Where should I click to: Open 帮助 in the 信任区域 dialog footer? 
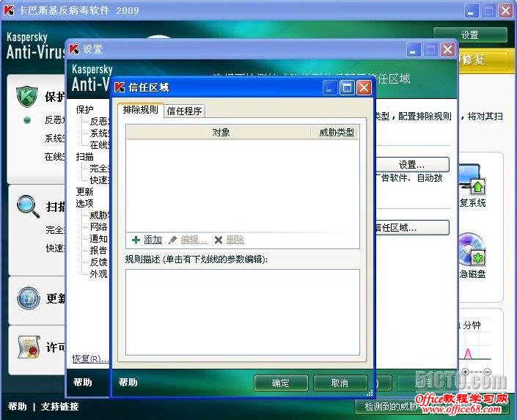click(x=128, y=382)
